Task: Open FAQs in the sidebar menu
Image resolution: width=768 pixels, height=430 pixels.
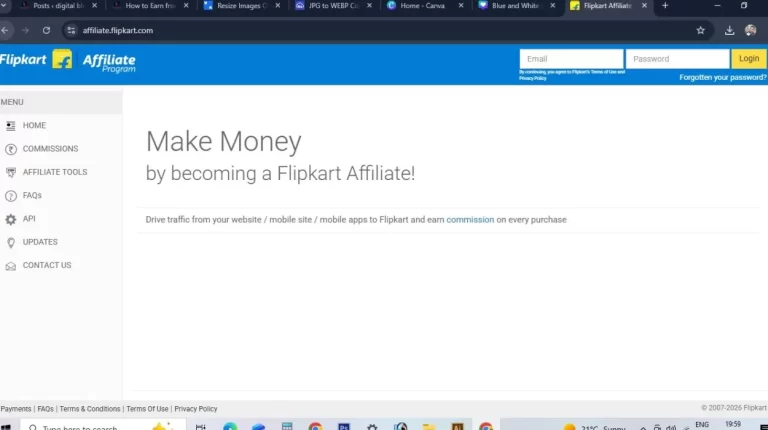Action: coord(32,195)
